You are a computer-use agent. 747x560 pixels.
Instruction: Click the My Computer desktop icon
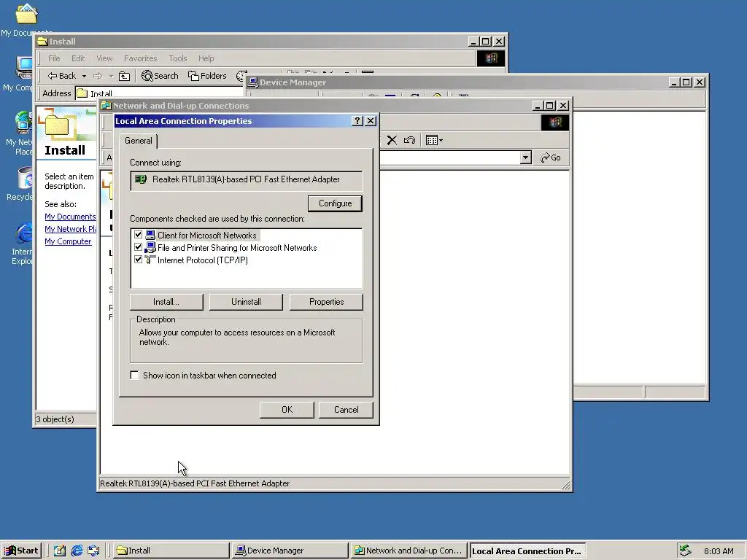coord(24,68)
